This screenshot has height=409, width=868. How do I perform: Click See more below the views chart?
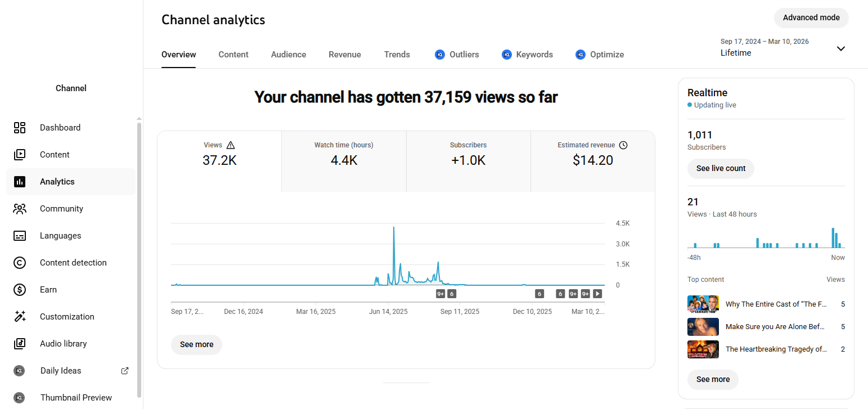196,344
